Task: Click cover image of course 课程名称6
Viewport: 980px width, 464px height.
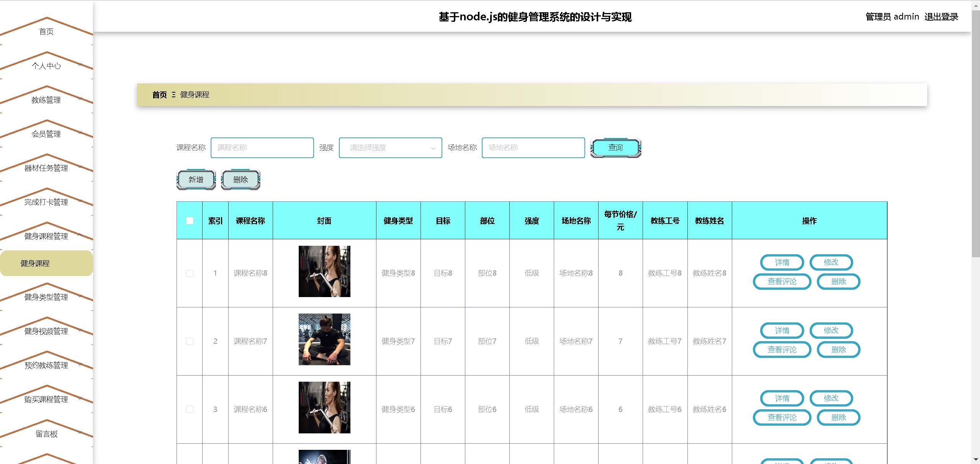Action: coord(324,407)
